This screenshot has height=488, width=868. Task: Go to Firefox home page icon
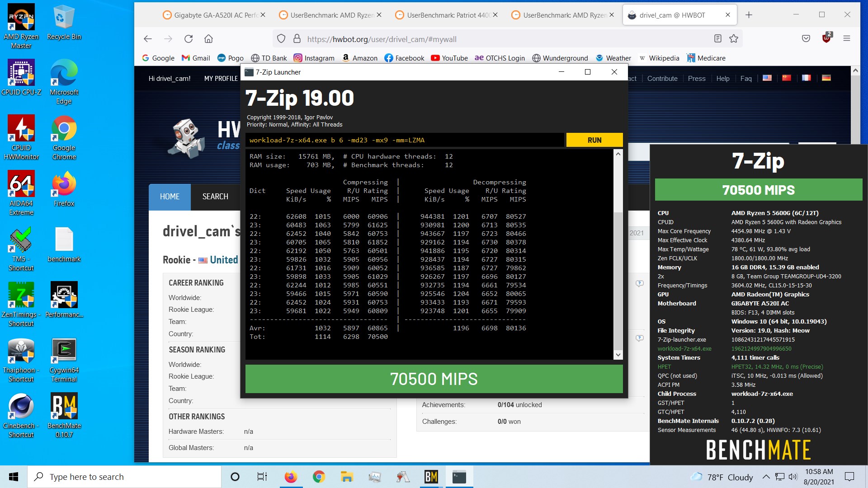click(x=208, y=39)
